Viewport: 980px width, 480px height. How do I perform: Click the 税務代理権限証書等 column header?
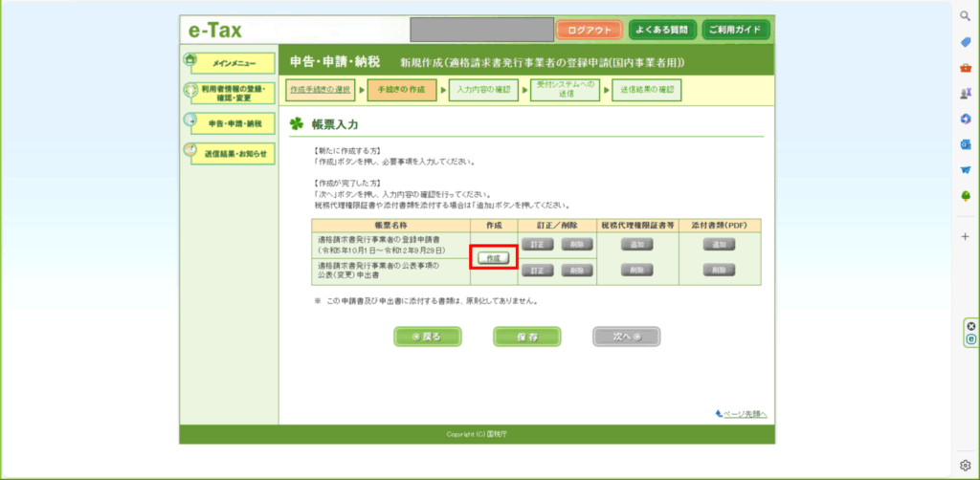[x=637, y=225]
